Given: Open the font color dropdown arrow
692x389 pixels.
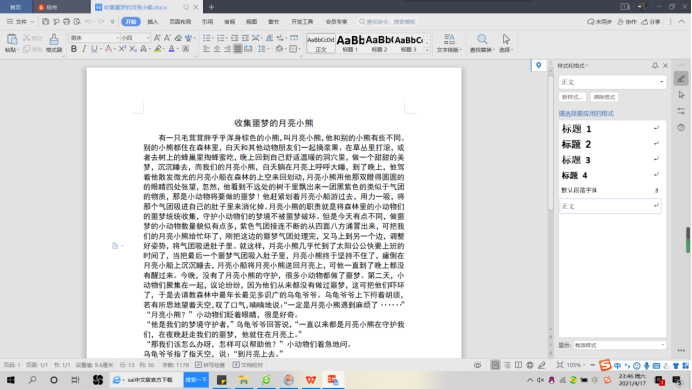Looking at the screenshot, I should tap(177, 49).
